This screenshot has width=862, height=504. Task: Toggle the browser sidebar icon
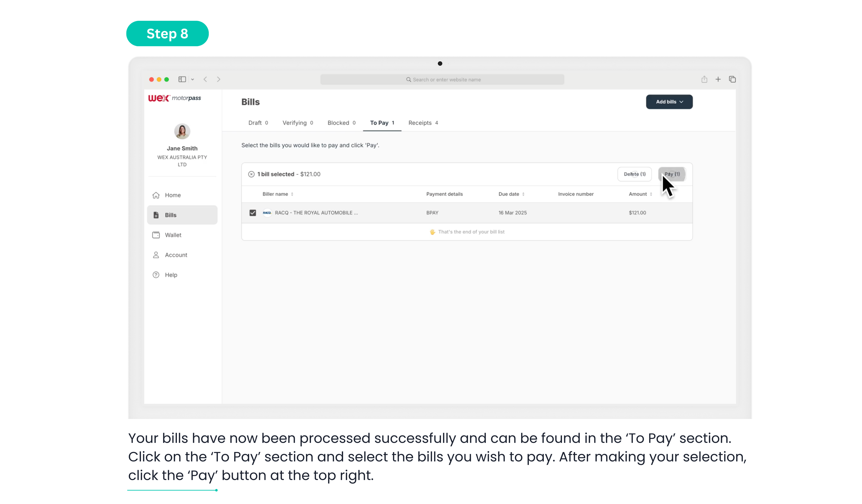[182, 79]
